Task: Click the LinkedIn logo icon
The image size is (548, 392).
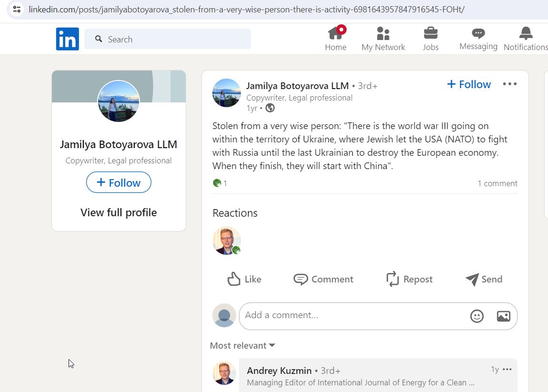Action: click(x=68, y=39)
